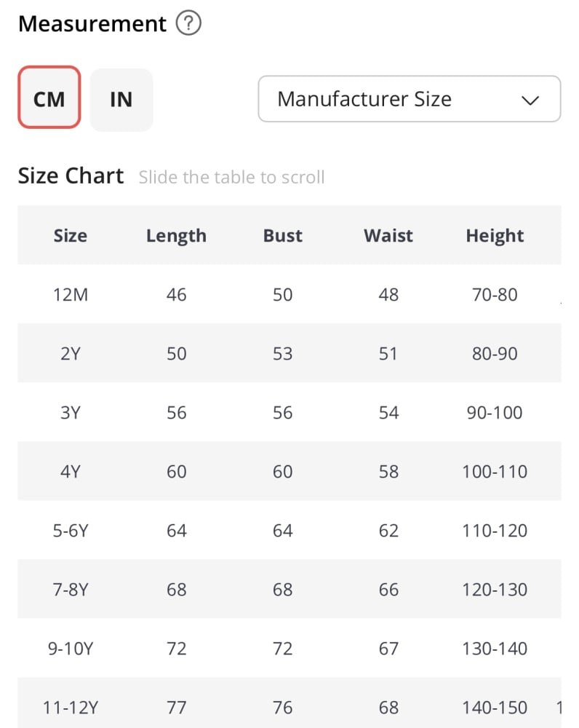Select the 3Y size row

[x=289, y=412]
